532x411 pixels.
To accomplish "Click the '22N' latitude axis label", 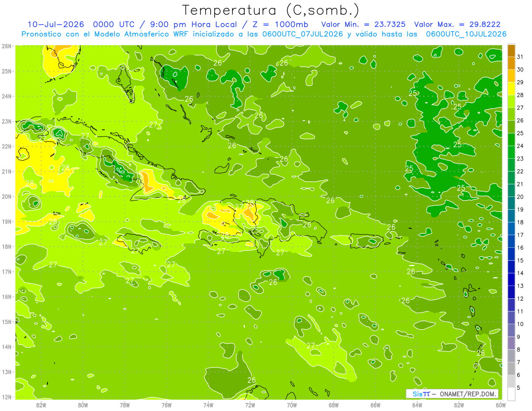I will (x=7, y=146).
